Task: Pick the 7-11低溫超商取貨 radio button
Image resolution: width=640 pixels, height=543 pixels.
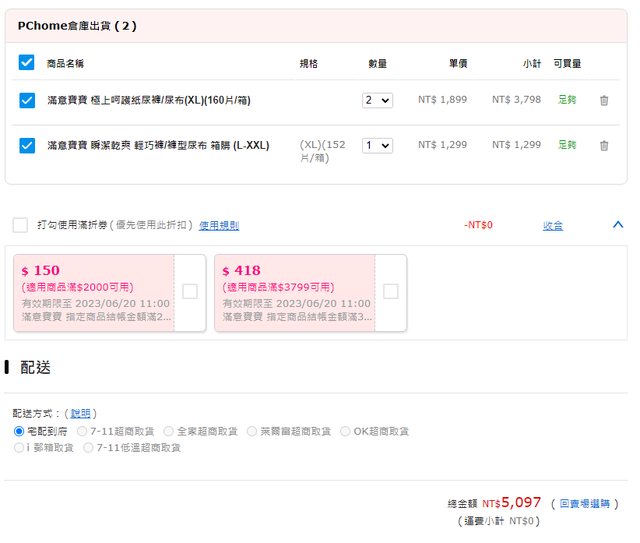Action: tap(89, 448)
